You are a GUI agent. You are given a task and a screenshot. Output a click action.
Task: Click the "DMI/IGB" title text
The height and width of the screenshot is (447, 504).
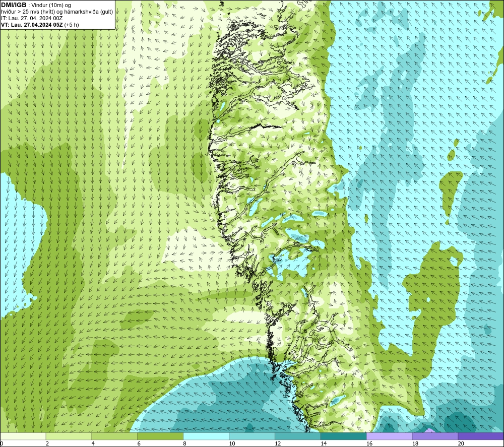click(x=14, y=5)
